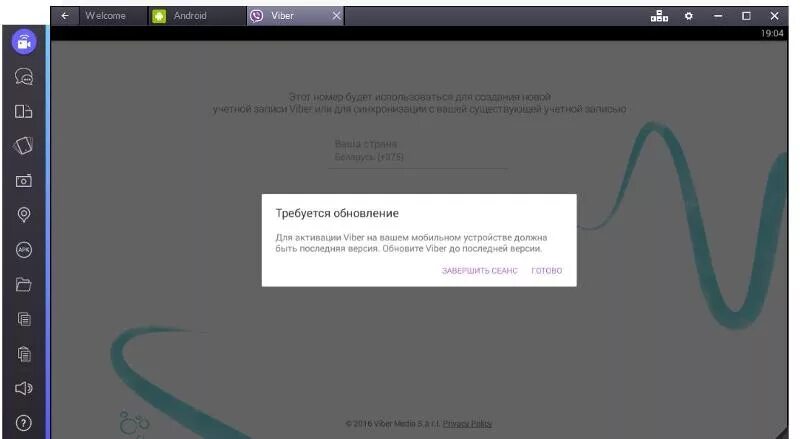Click the volume speaker sidebar icon
The height and width of the screenshot is (439, 800).
23,388
